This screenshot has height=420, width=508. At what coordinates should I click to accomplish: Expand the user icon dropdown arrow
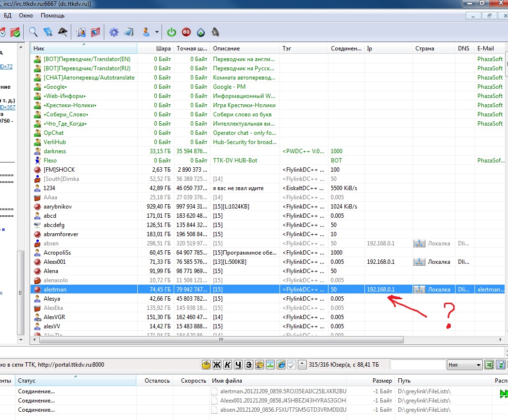157,32
